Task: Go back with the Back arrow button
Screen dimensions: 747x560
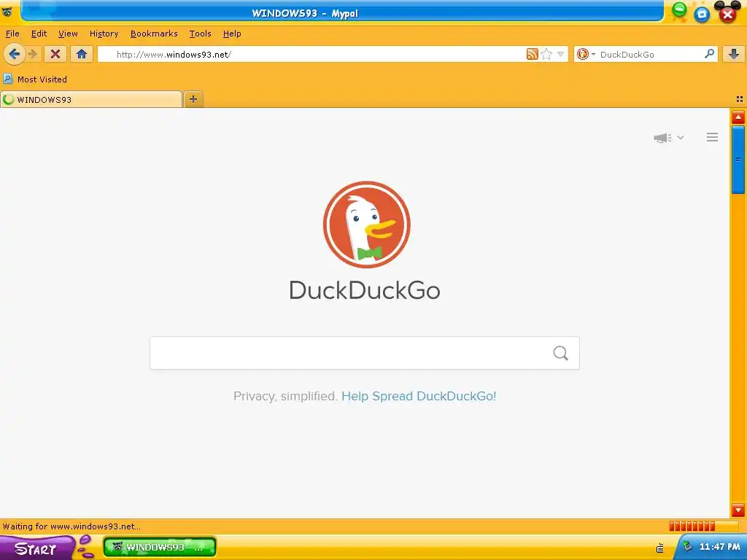Action: point(14,54)
